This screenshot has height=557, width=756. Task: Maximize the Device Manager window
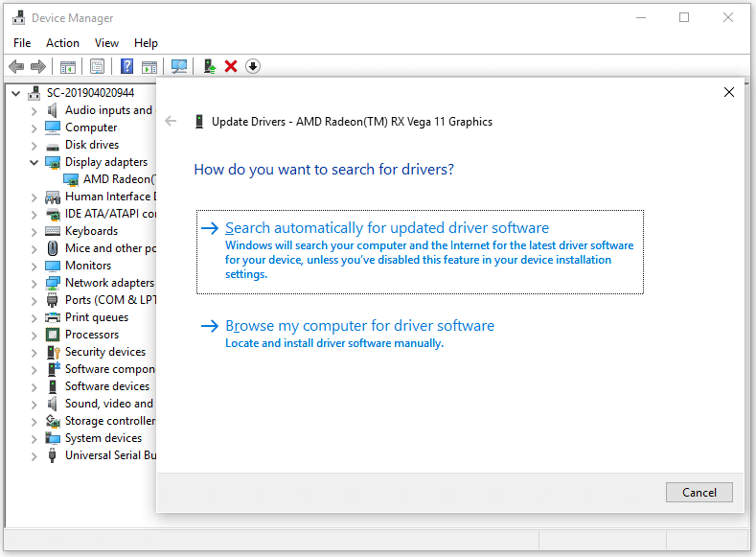(x=684, y=18)
